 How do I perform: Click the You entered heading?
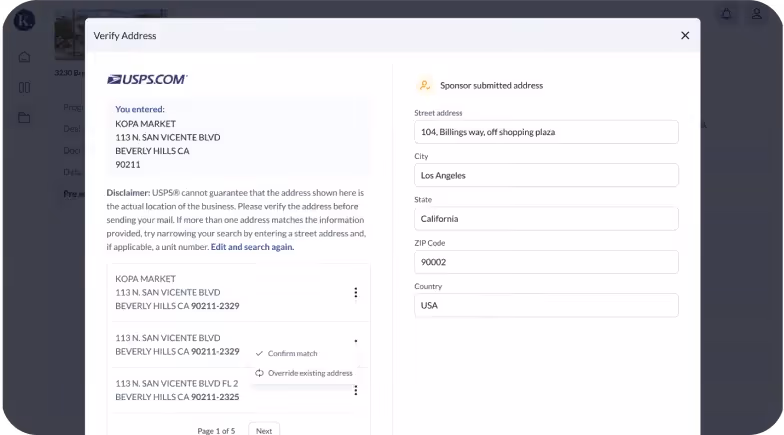tap(140, 109)
